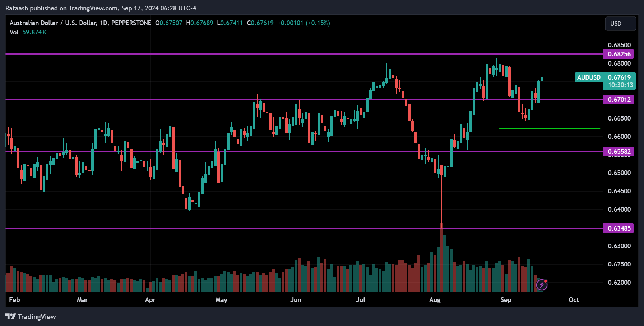Click the Jun label on time axis
644x326 pixels.
point(296,300)
